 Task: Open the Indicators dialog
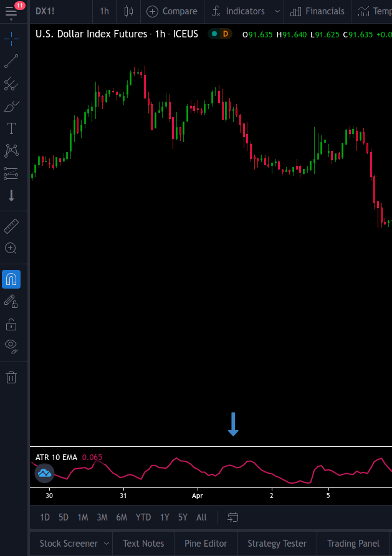coord(238,11)
